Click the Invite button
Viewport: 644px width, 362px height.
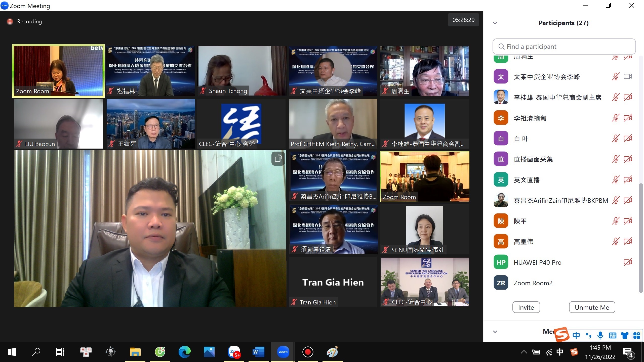(x=526, y=307)
